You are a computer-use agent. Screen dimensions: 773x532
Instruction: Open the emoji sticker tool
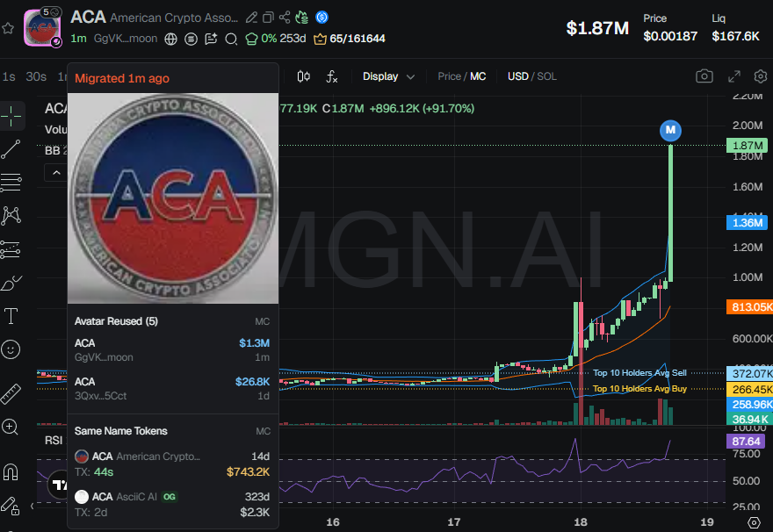[x=11, y=349]
